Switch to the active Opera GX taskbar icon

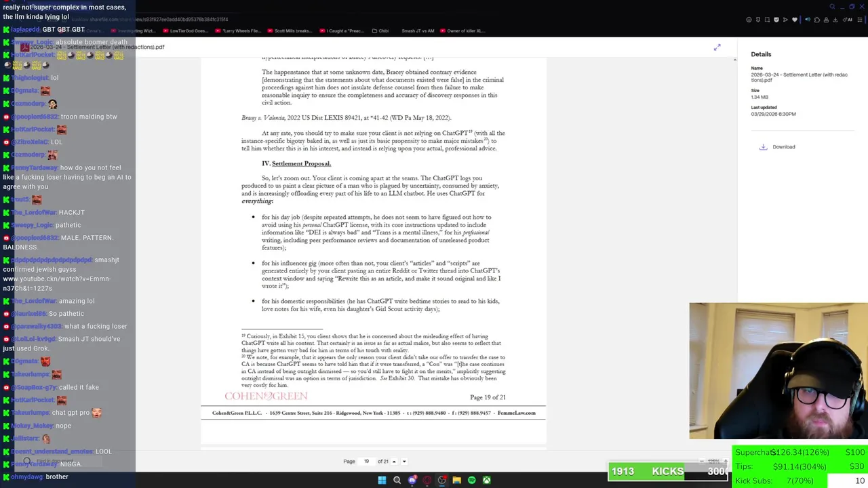(x=441, y=480)
